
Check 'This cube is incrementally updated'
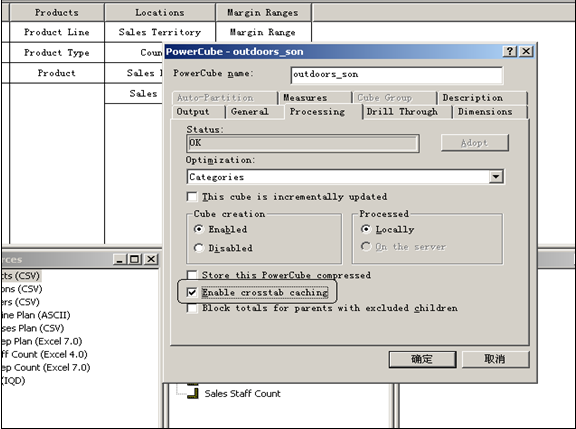[x=192, y=197]
